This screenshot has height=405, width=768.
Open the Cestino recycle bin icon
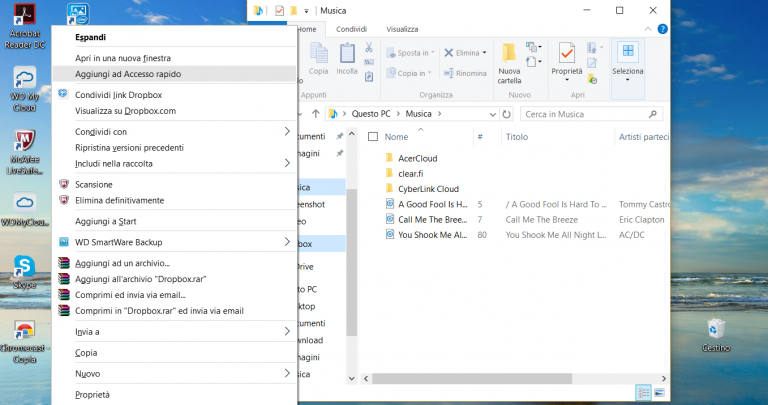716,335
